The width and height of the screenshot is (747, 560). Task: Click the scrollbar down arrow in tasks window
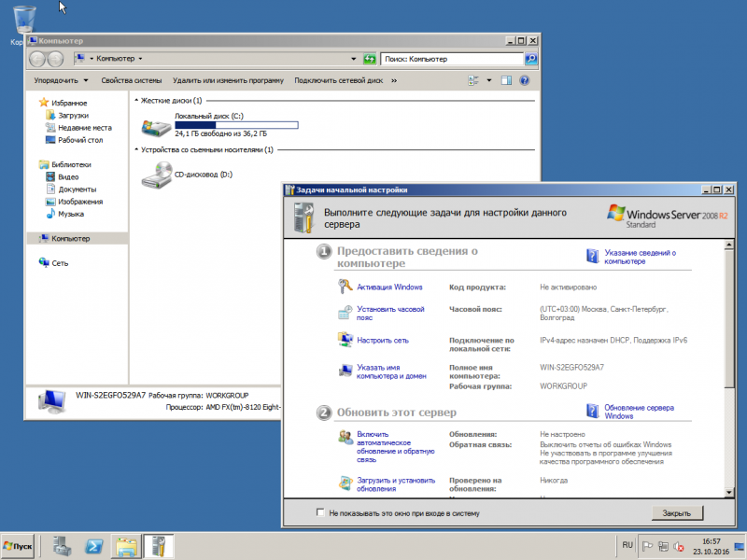tap(729, 493)
